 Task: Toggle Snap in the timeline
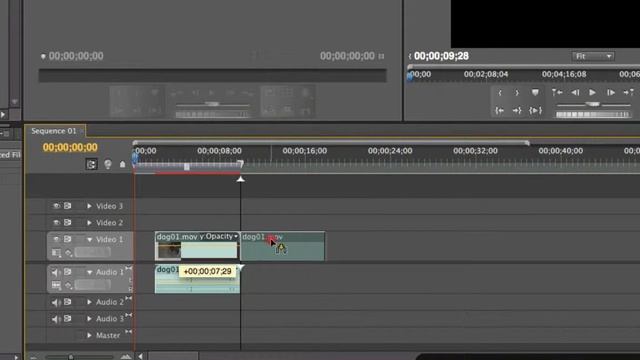91,164
